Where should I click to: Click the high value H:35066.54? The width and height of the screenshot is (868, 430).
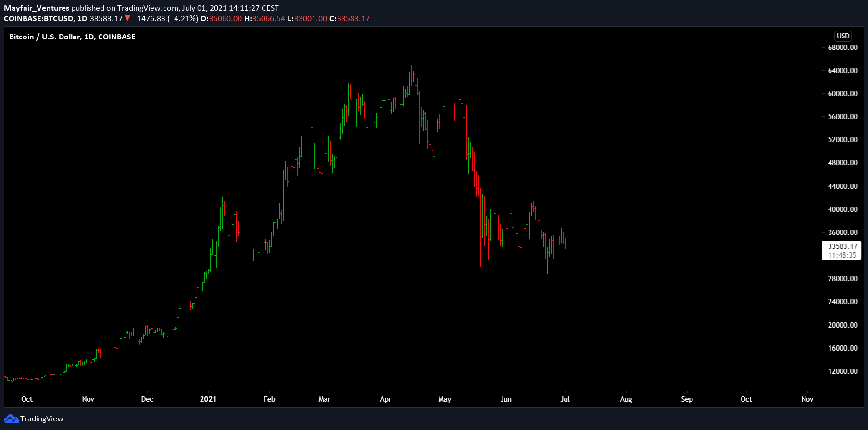(x=265, y=19)
